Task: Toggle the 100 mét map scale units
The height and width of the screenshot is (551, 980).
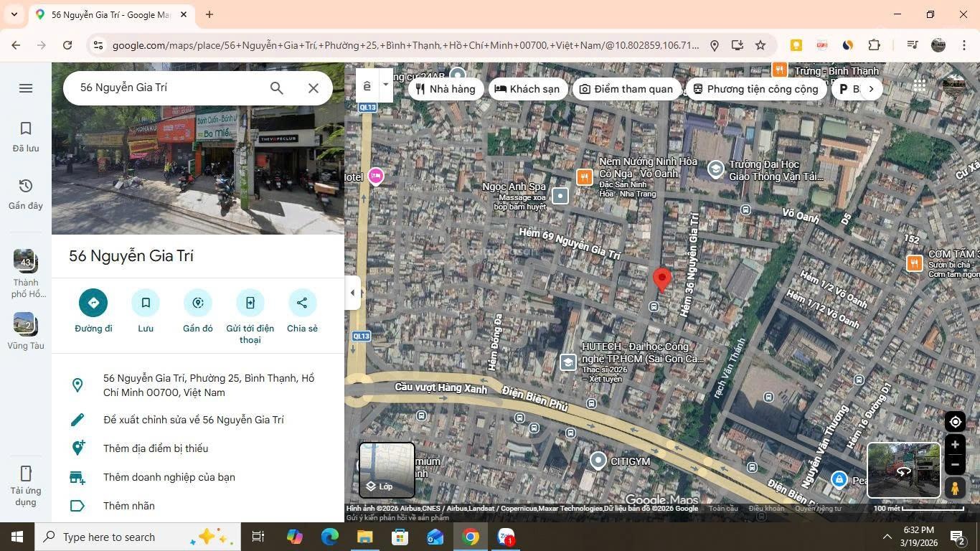Action: 918,509
